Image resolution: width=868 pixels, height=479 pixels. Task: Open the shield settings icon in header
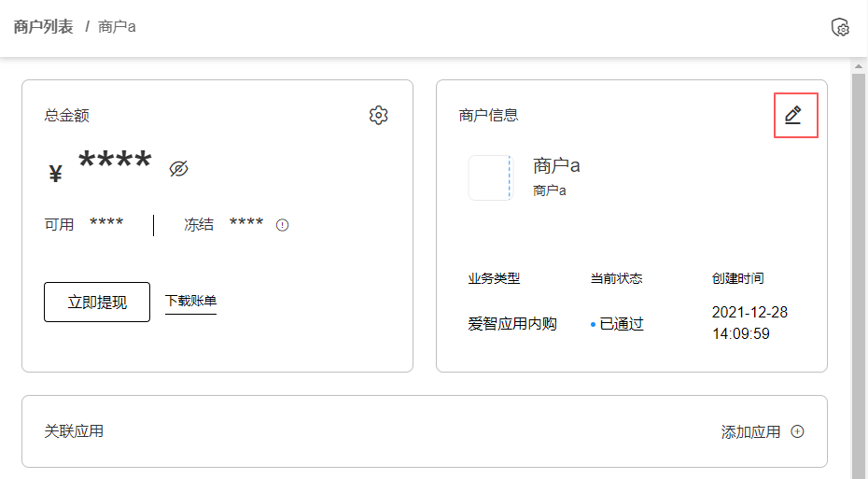(x=840, y=26)
